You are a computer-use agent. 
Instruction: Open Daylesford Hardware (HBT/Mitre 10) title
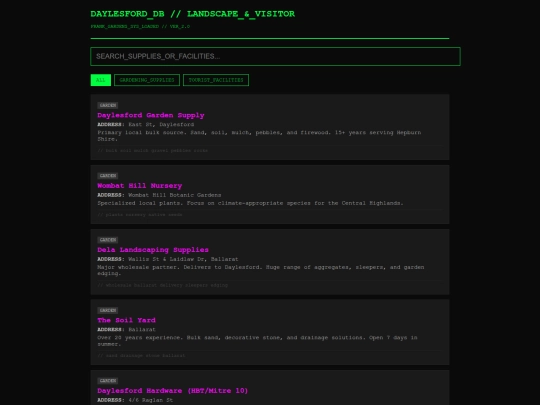pos(173,391)
